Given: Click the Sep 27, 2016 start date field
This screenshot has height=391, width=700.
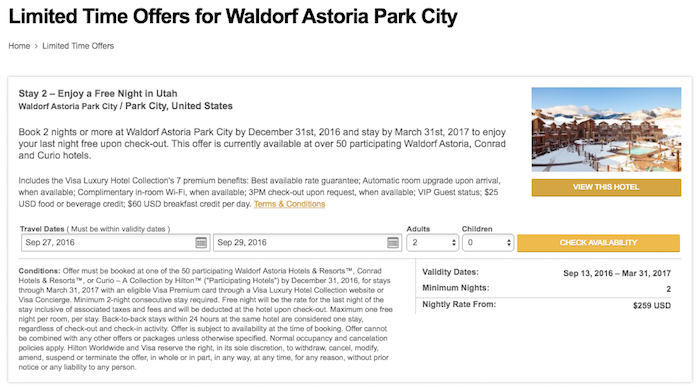Looking at the screenshot, I should (116, 243).
